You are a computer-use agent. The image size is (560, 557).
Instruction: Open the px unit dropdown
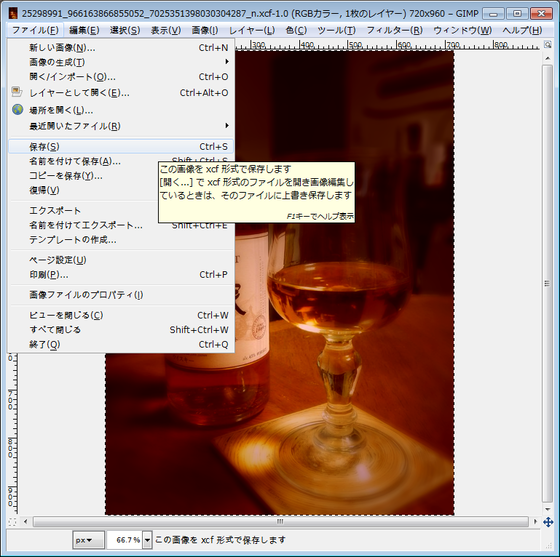[88, 540]
